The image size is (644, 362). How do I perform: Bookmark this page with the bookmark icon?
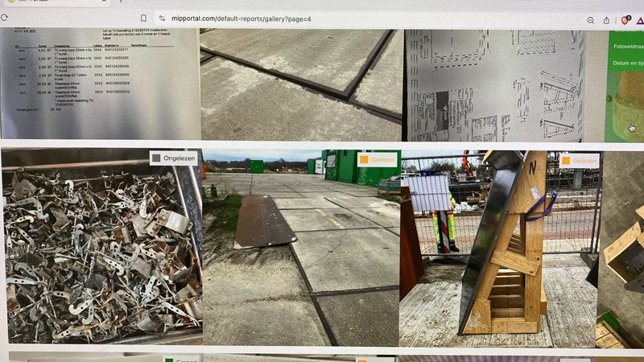[143, 19]
